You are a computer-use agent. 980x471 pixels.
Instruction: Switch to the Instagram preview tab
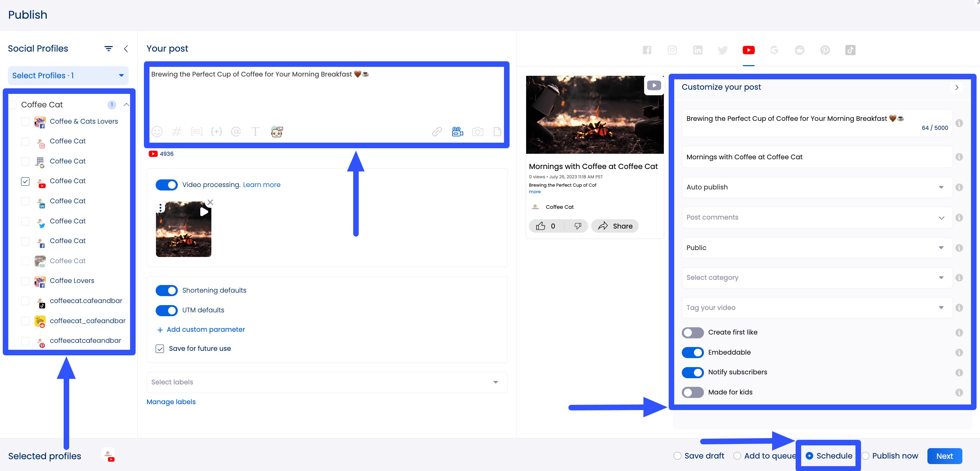tap(672, 50)
